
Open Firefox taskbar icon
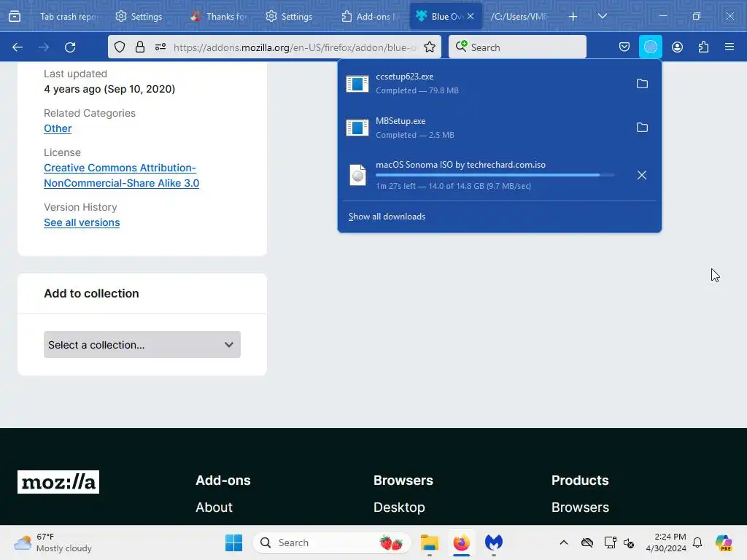pos(461,542)
